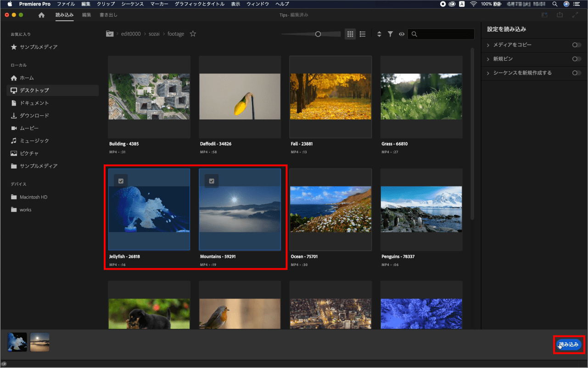
Task: Go to the Home screen icon
Action: click(x=41, y=15)
